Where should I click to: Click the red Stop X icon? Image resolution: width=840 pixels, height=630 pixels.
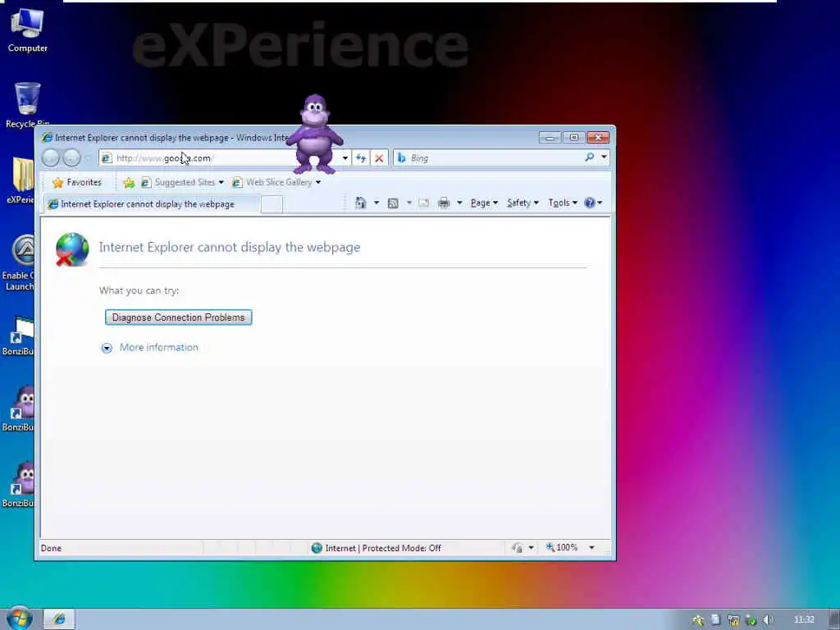(379, 158)
